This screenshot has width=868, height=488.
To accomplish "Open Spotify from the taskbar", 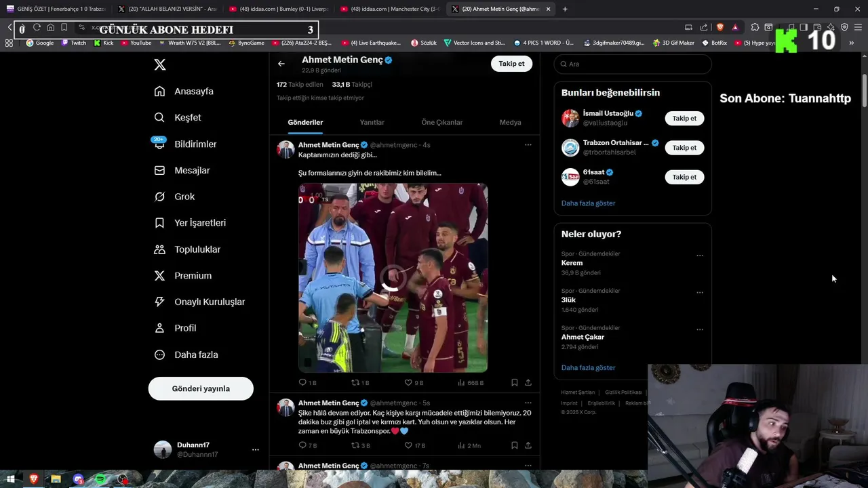I will pos(100,479).
